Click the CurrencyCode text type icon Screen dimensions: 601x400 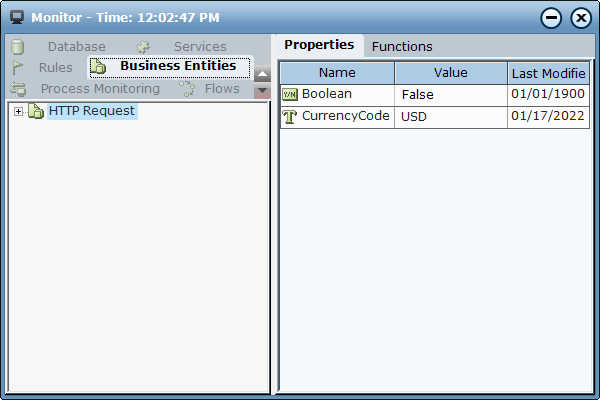(290, 116)
